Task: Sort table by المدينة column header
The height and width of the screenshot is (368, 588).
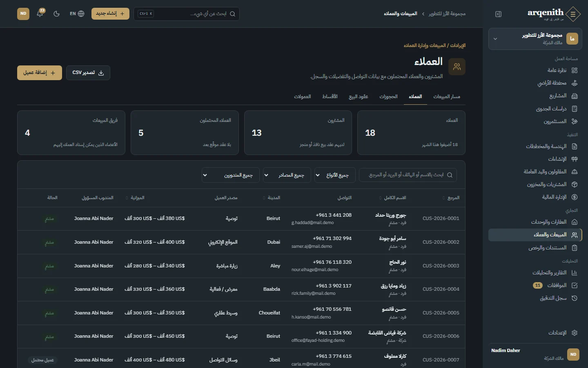Action: [x=271, y=198]
